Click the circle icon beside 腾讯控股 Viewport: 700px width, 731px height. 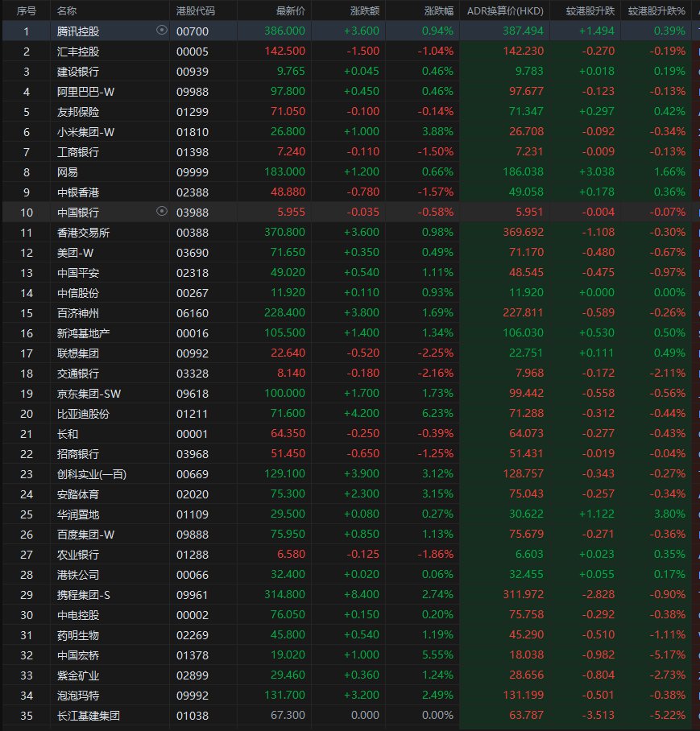(161, 31)
